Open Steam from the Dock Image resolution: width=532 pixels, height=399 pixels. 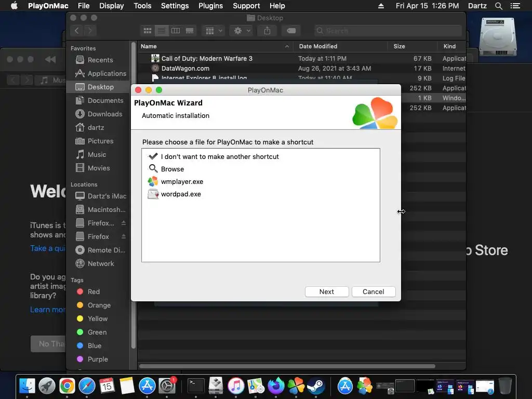pyautogui.click(x=316, y=386)
